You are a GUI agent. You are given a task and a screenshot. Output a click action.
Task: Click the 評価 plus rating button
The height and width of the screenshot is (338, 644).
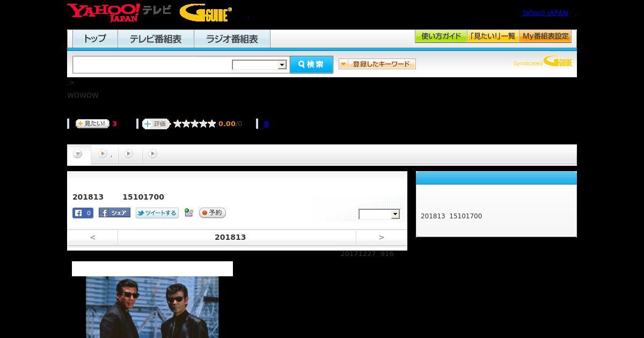tap(156, 123)
